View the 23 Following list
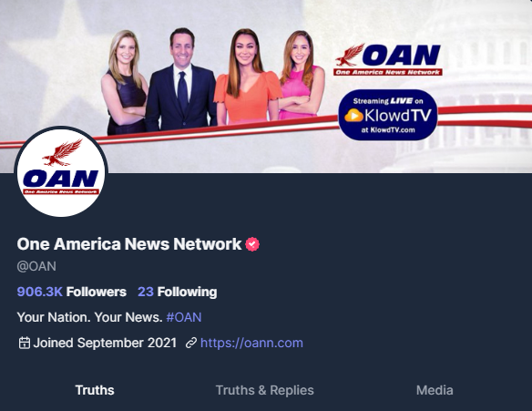 tap(178, 292)
